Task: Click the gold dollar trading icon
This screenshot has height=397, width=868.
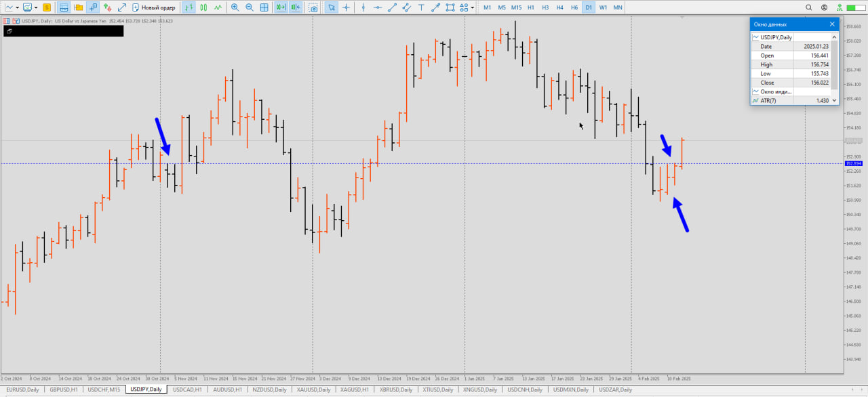Action: pos(46,7)
